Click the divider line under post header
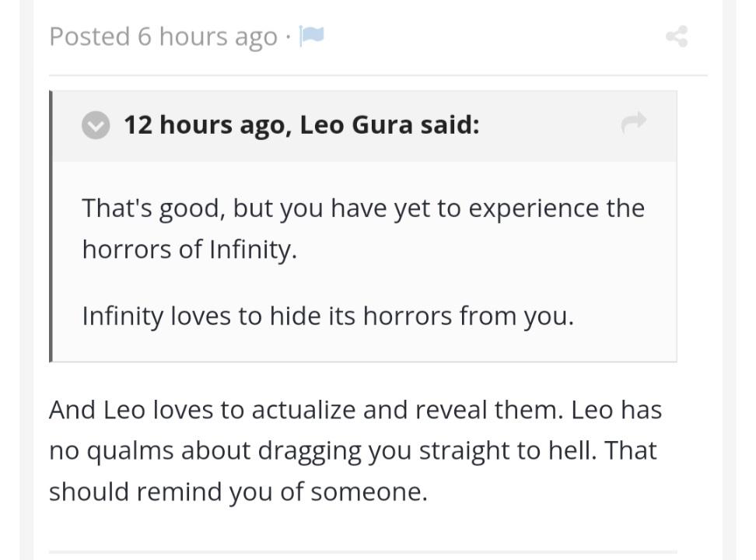This screenshot has height=560, width=756. coord(378,75)
